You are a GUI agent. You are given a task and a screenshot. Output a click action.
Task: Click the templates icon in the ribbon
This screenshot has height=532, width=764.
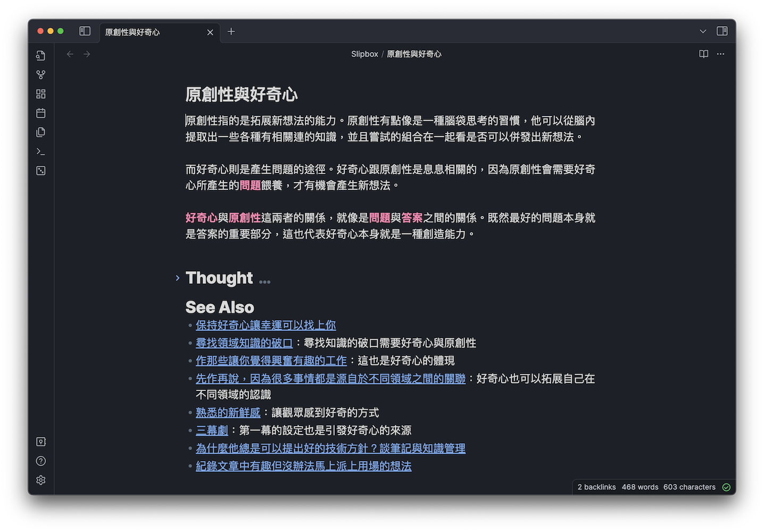click(41, 132)
